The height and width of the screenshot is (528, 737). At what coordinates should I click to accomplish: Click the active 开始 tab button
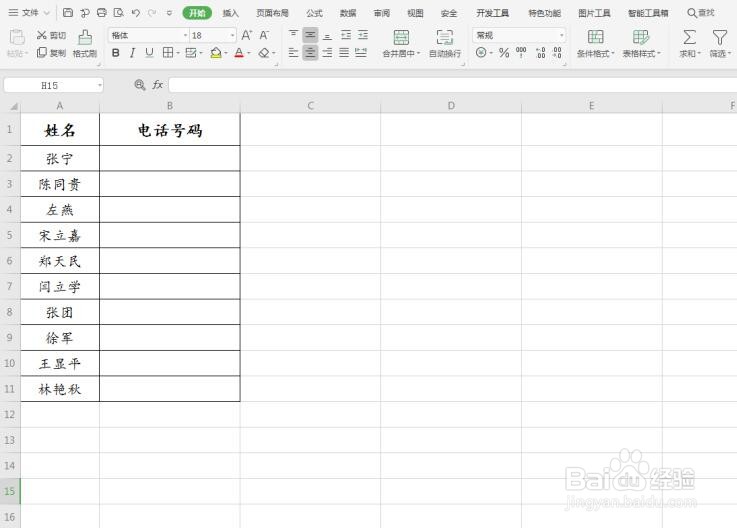(x=197, y=13)
